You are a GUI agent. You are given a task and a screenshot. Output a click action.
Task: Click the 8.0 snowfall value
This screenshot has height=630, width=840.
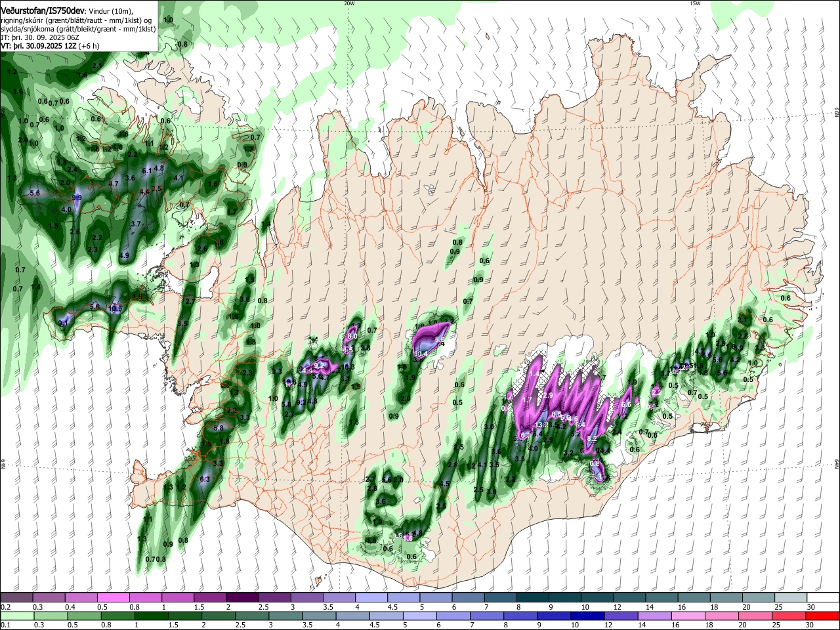(352, 336)
